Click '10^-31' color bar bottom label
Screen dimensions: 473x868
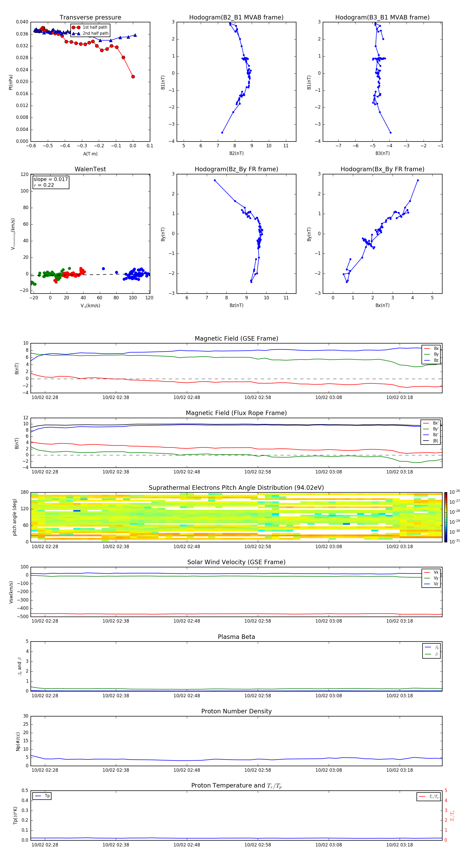(x=455, y=542)
